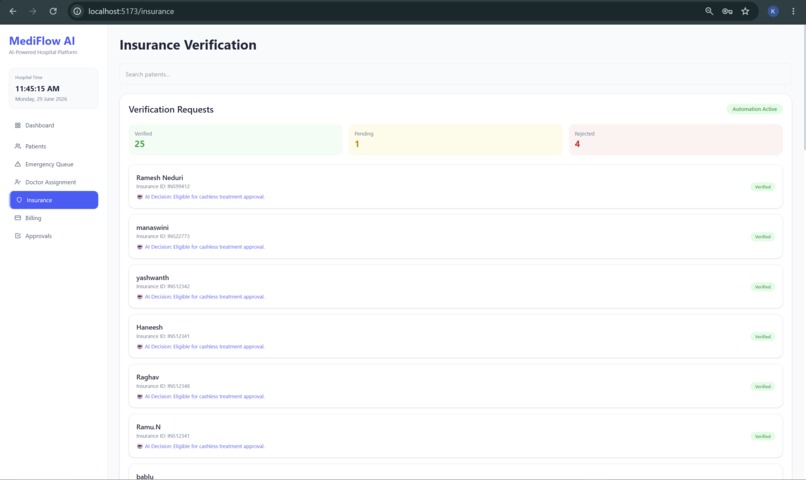Click AI Decision text in Raghav's row
Screen dimensions: 806x480
(x=205, y=397)
